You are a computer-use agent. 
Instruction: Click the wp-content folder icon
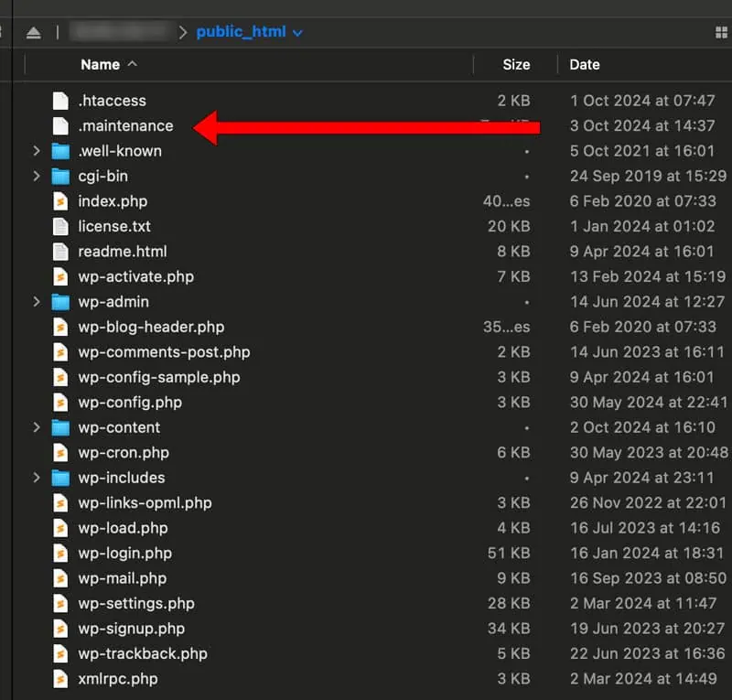[60, 427]
